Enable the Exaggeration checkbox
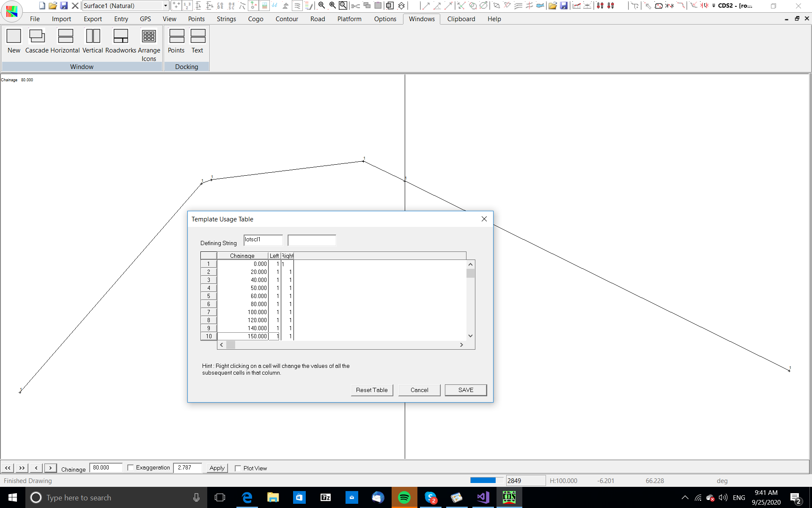Screen dimensions: 812x508 pos(131,468)
